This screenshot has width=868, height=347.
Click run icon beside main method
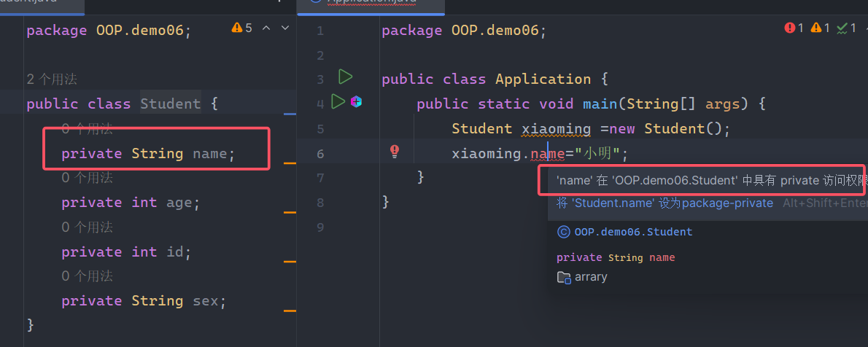coord(338,101)
